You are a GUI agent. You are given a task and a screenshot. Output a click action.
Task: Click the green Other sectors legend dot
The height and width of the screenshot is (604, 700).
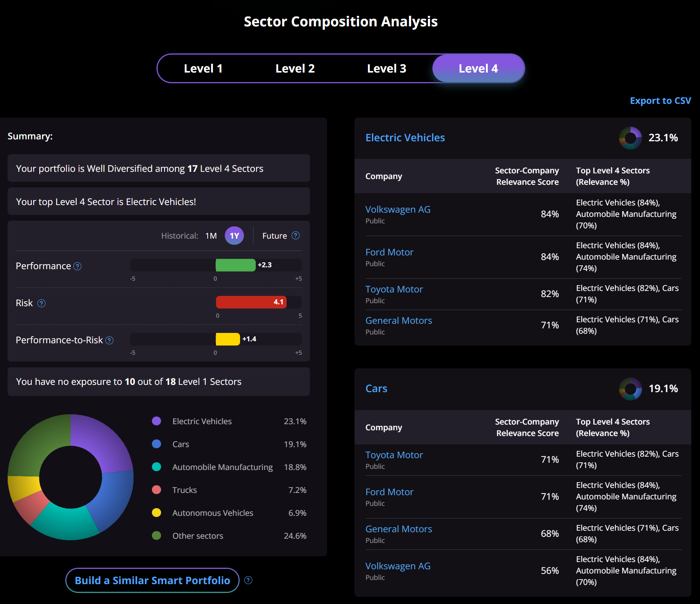[x=156, y=536]
